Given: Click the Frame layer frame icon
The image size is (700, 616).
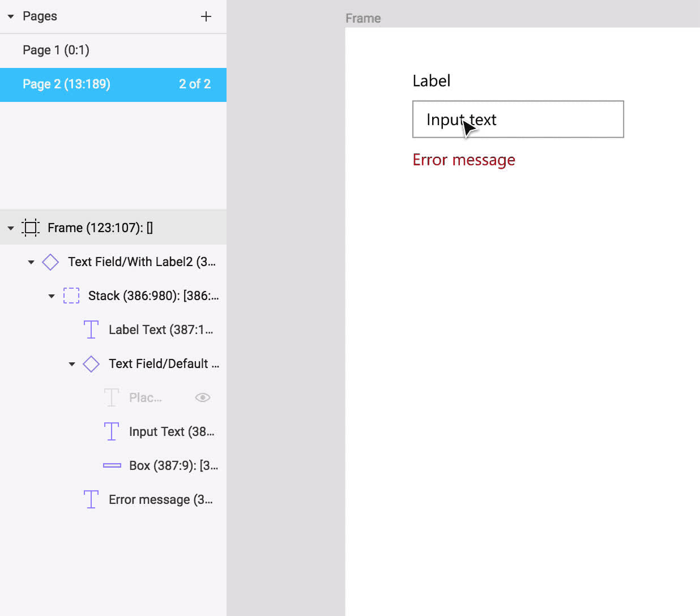Looking at the screenshot, I should 31,228.
